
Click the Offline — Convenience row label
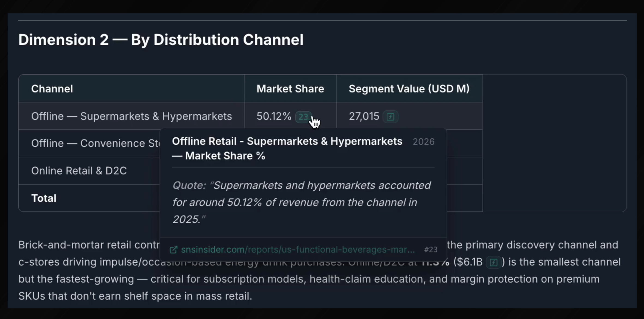click(95, 143)
